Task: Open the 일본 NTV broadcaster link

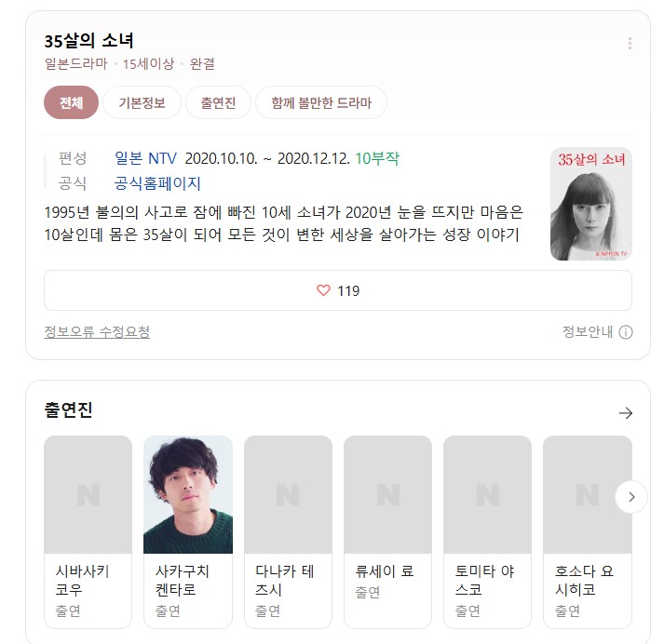Action: pos(145,158)
